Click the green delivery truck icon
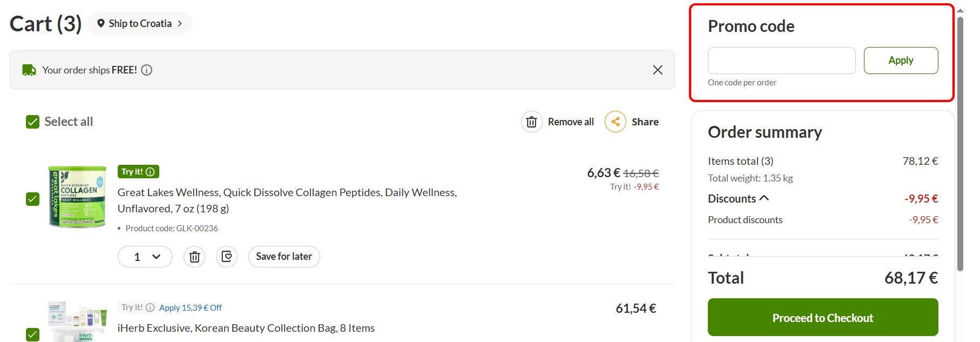980x342 pixels. pos(29,70)
